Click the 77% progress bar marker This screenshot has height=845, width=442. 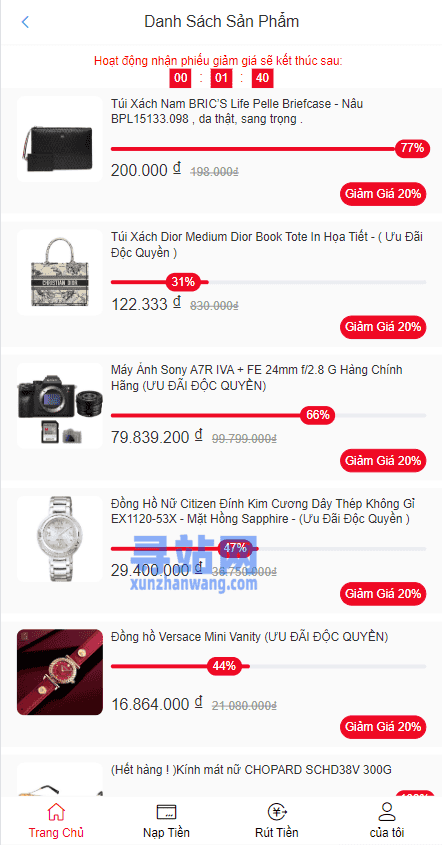click(x=412, y=148)
